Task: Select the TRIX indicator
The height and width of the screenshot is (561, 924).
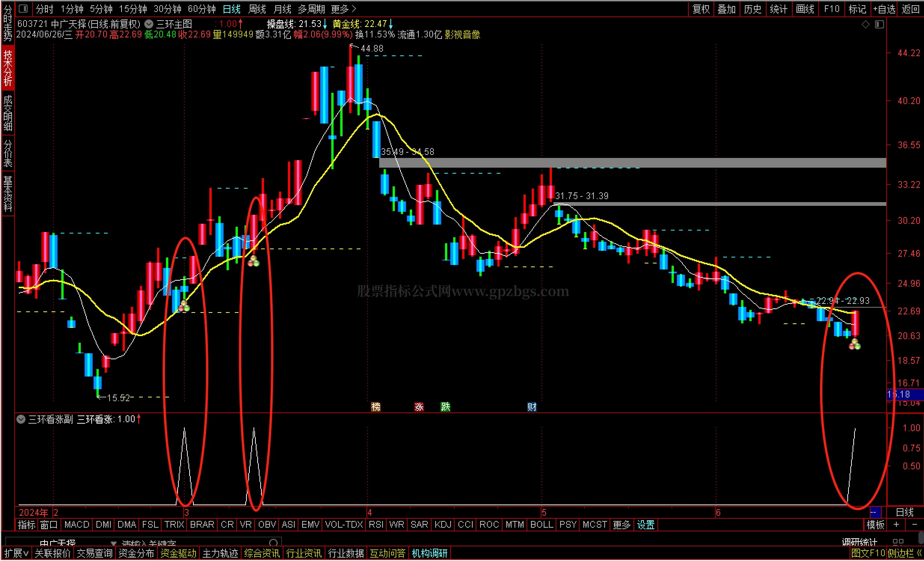Action: [x=174, y=525]
